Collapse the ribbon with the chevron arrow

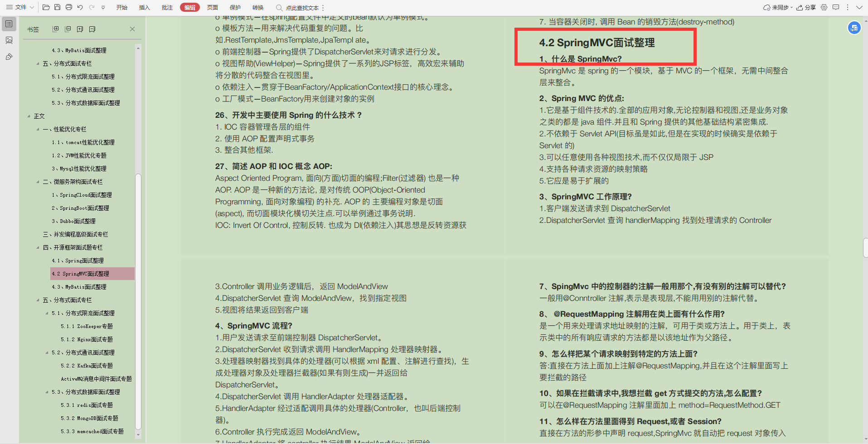pos(859,7)
